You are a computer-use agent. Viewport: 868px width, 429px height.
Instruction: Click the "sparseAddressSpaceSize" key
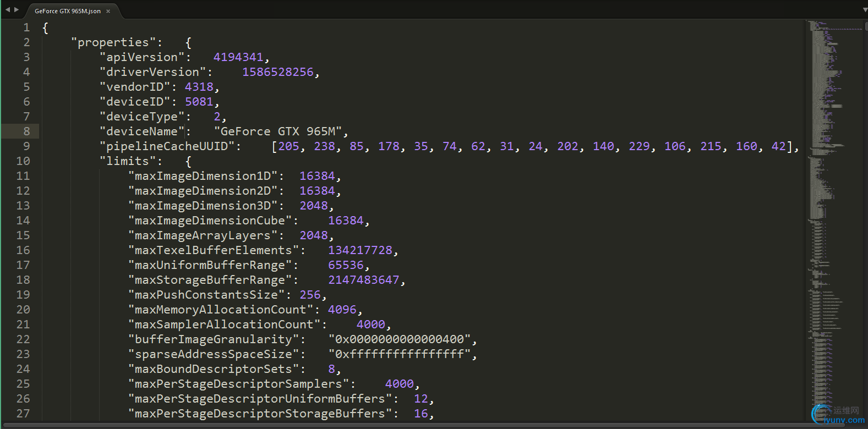pyautogui.click(x=213, y=354)
